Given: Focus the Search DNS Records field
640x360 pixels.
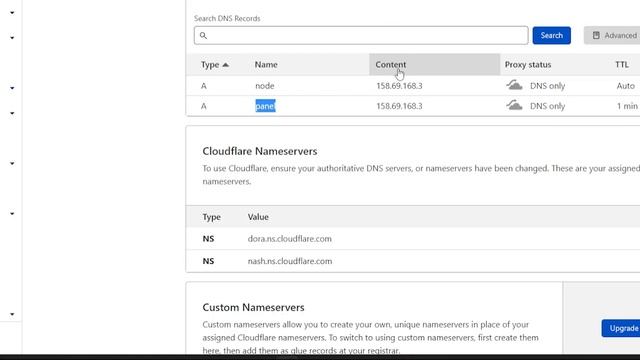Looking at the screenshot, I should click(x=361, y=36).
